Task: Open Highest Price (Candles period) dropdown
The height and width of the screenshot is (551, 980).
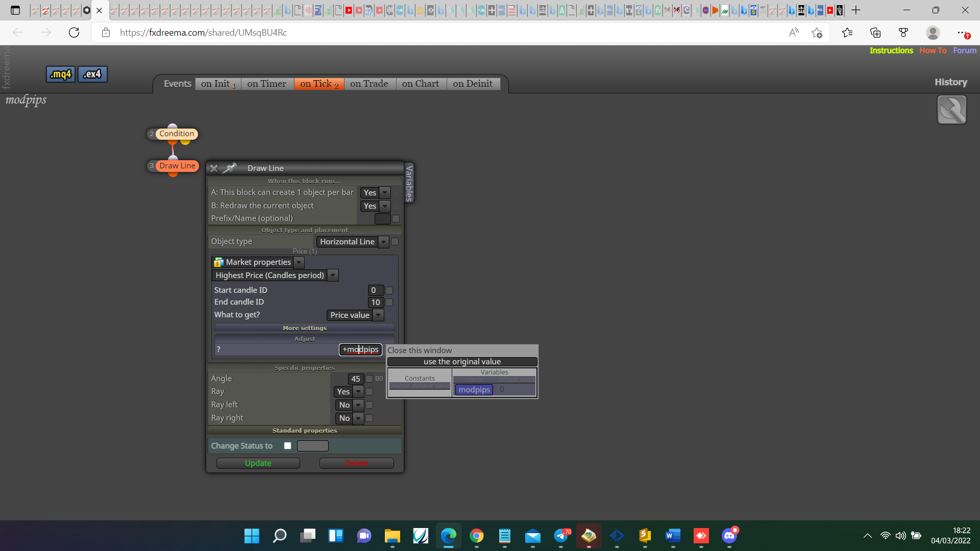Action: coord(275,275)
